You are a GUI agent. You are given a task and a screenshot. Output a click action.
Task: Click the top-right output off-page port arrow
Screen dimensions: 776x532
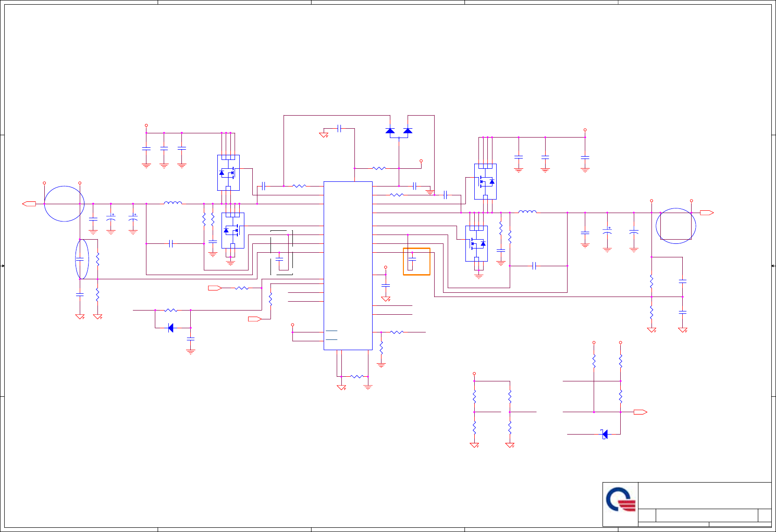[707, 213]
